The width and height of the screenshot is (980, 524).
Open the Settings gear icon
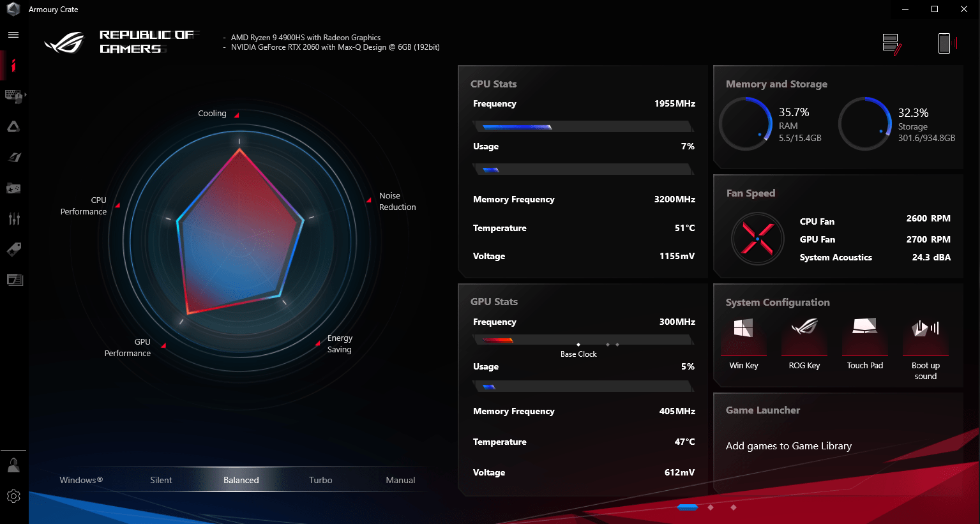(x=13, y=496)
